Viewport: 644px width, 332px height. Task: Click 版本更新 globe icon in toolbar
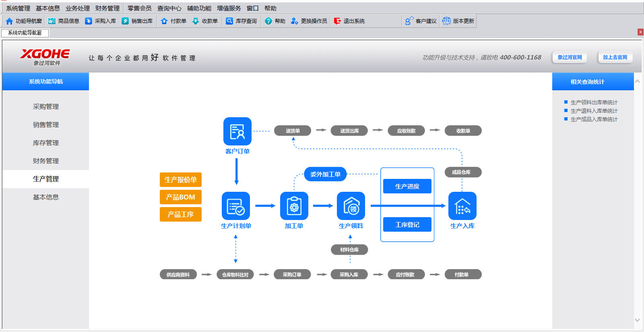[446, 21]
